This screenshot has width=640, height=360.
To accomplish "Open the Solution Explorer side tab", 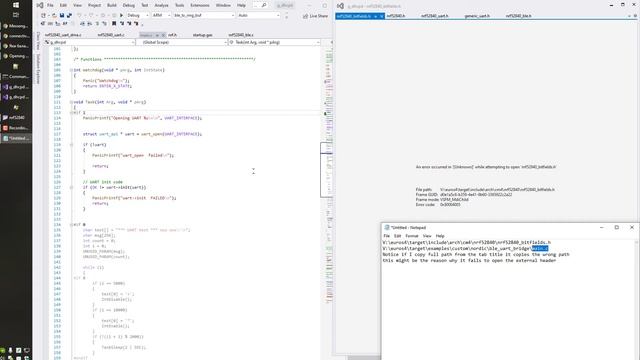I will point(38,69).
